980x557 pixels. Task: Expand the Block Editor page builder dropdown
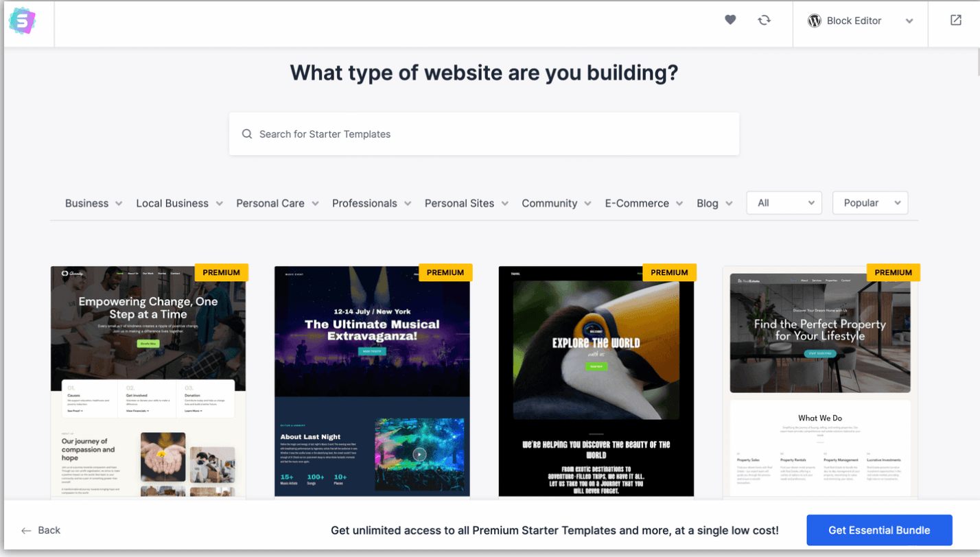861,21
